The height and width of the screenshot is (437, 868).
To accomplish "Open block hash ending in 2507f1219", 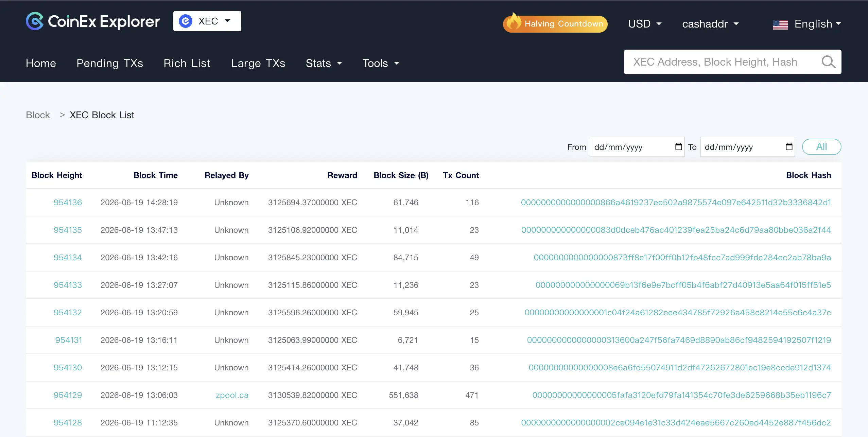I will point(679,340).
